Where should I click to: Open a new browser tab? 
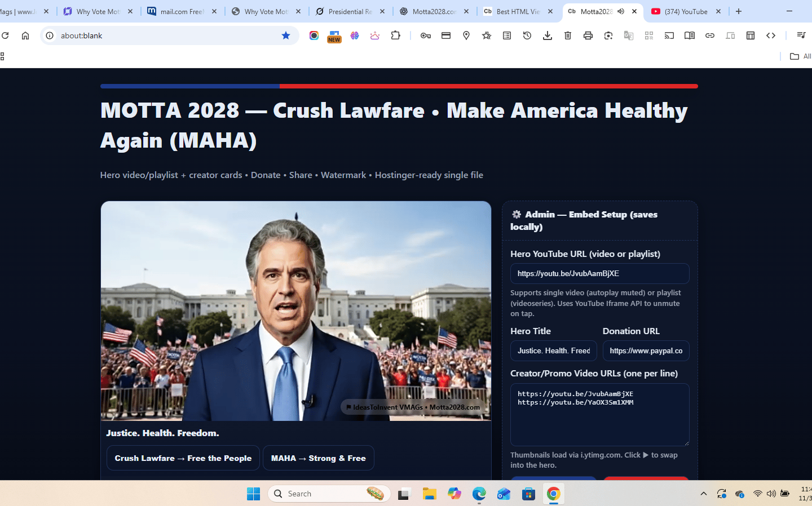click(x=739, y=11)
